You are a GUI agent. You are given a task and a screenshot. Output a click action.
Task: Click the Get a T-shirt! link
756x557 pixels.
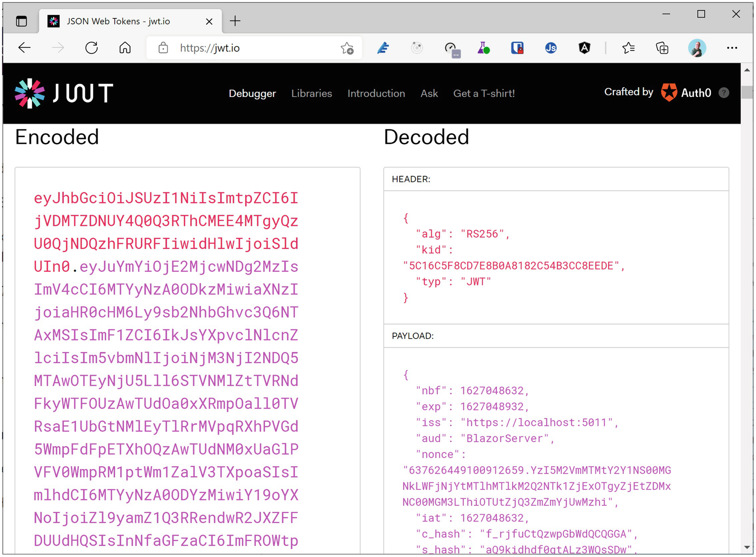[484, 93]
